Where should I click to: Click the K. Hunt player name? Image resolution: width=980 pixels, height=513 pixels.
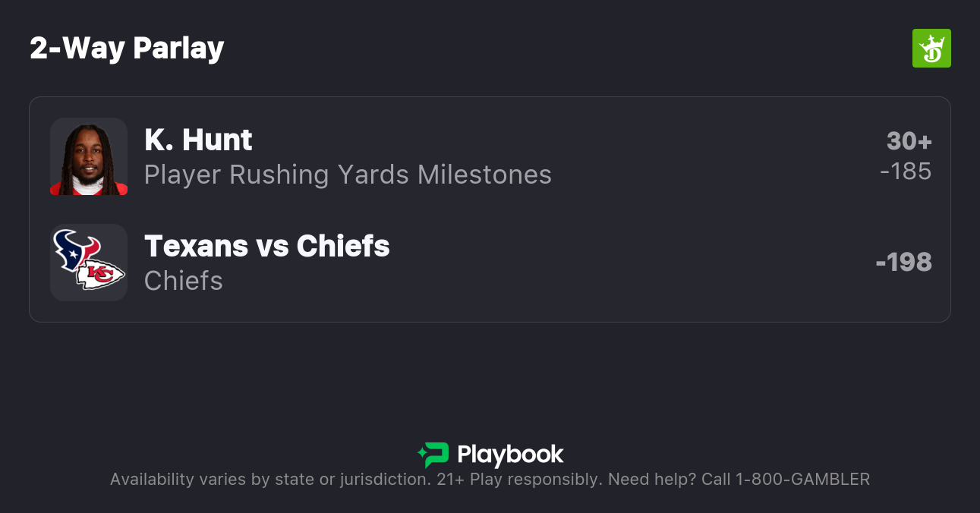coord(198,140)
